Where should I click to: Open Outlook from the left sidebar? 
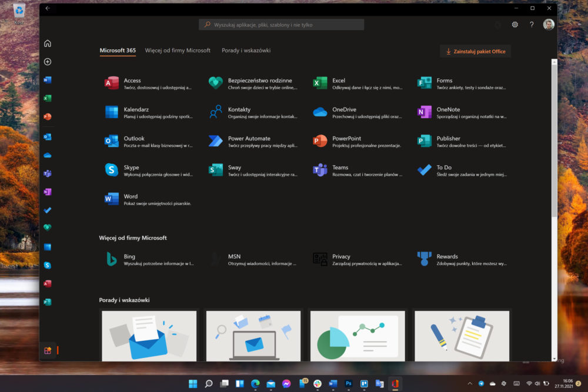48,137
